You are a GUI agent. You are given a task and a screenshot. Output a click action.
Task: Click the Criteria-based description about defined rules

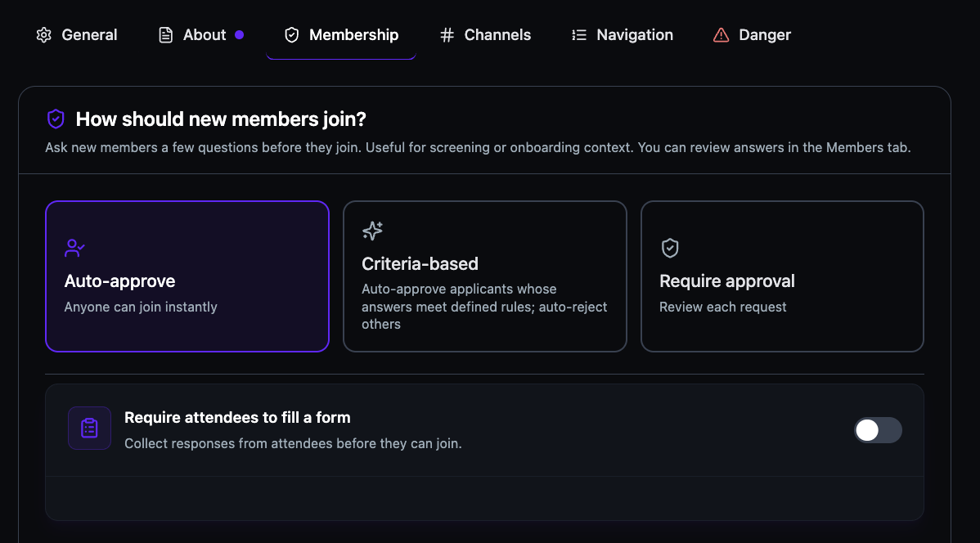coord(485,307)
